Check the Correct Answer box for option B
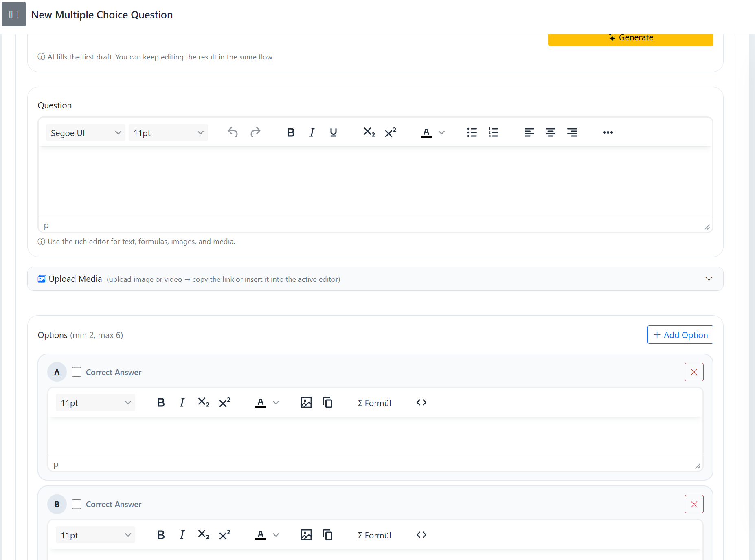 tap(77, 504)
